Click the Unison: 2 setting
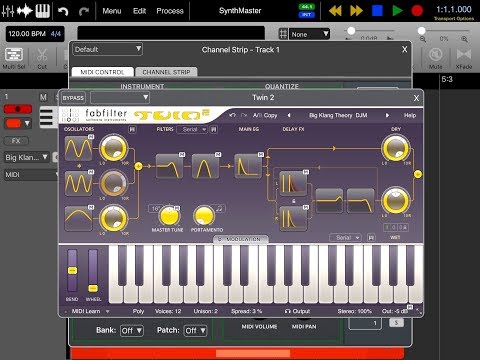Viewport: 480px width, 360px height. pyautogui.click(x=205, y=311)
